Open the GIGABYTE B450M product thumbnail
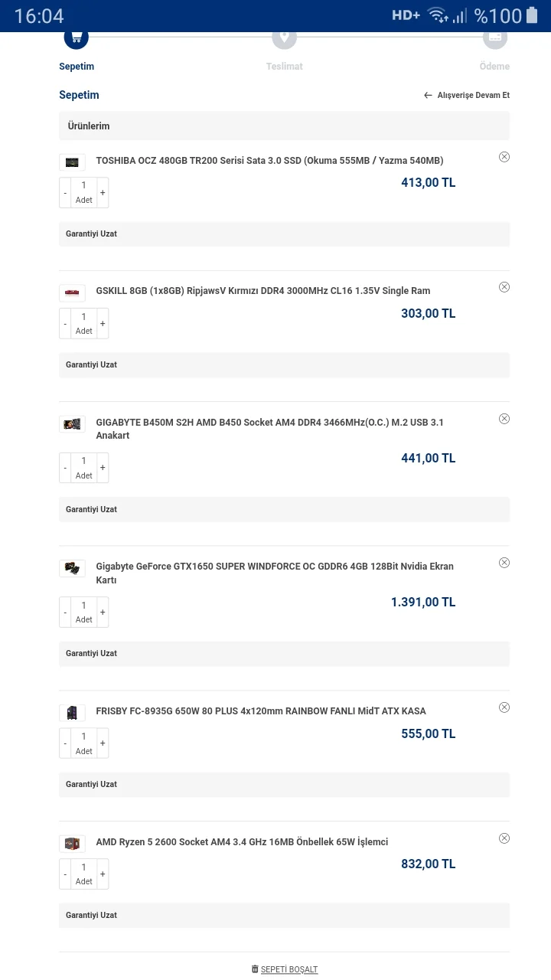 pos(72,423)
